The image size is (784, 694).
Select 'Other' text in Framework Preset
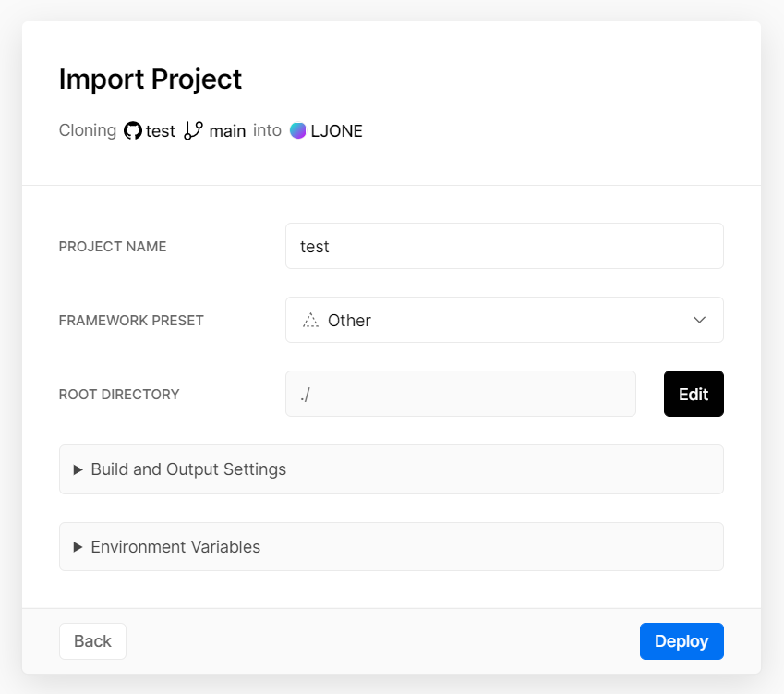click(x=349, y=321)
